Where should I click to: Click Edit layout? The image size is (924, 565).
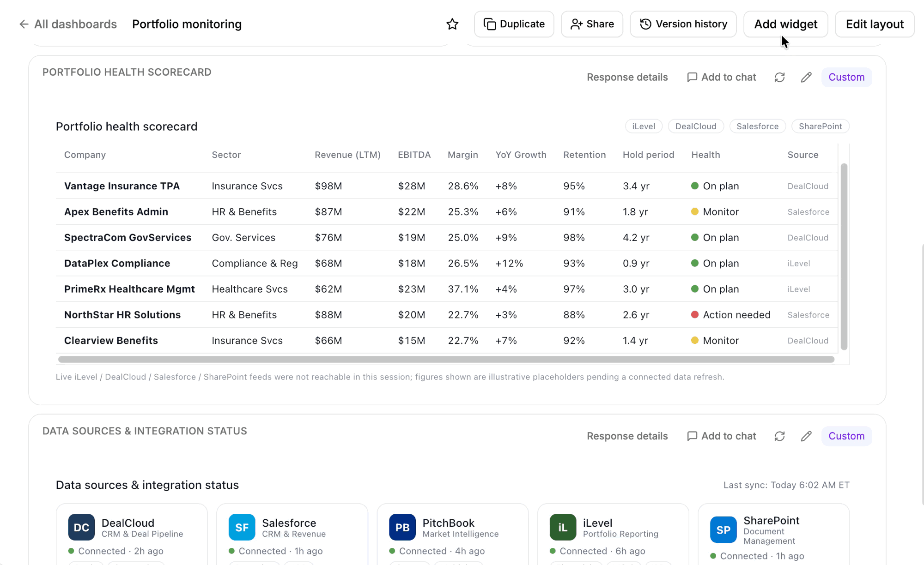(x=875, y=24)
